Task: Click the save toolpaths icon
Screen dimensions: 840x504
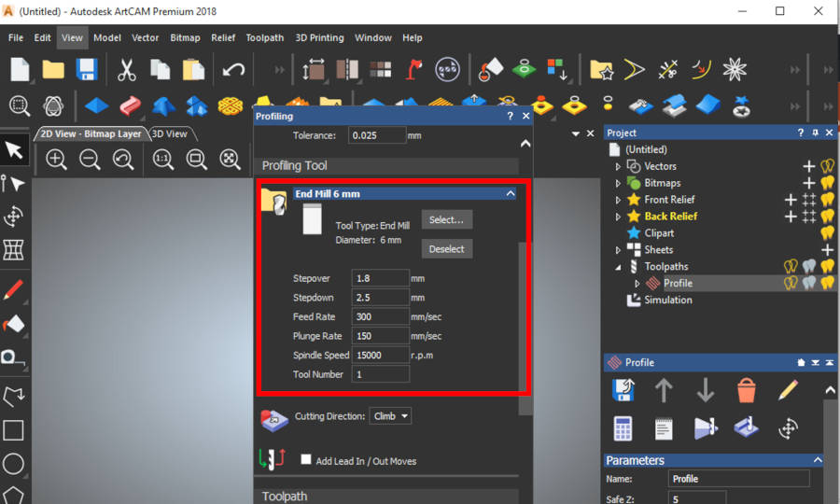Action: [x=623, y=390]
